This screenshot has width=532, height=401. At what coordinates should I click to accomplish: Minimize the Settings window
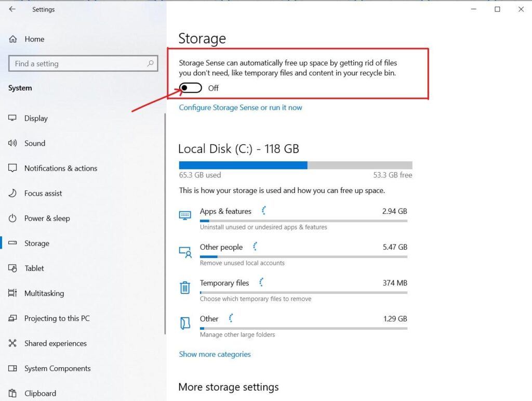tap(474, 9)
